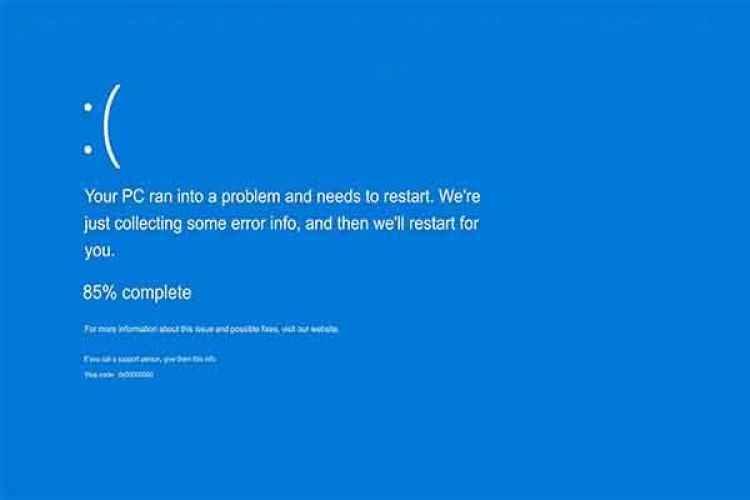
Task: Click the word 'you.' on the third line
Action: click(x=99, y=251)
